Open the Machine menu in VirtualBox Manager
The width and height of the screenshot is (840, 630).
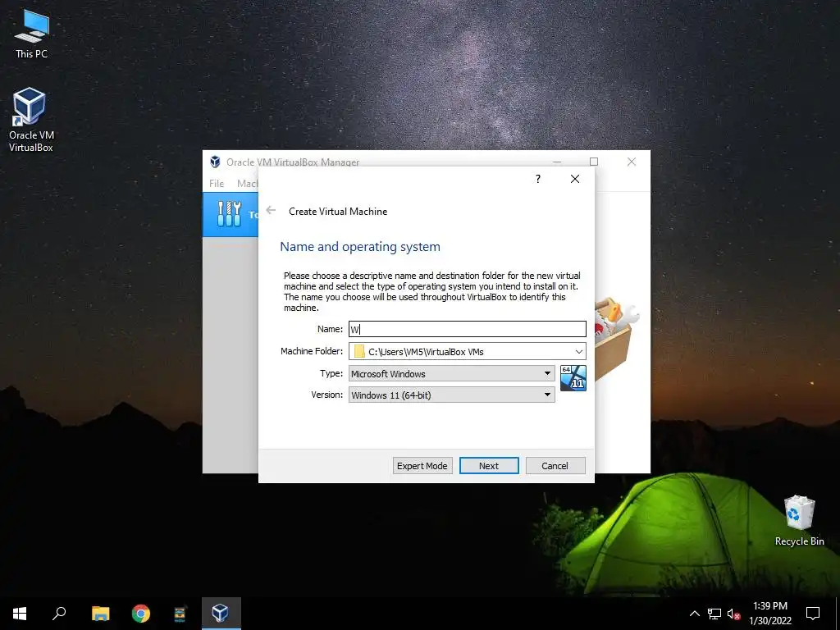[x=248, y=183]
